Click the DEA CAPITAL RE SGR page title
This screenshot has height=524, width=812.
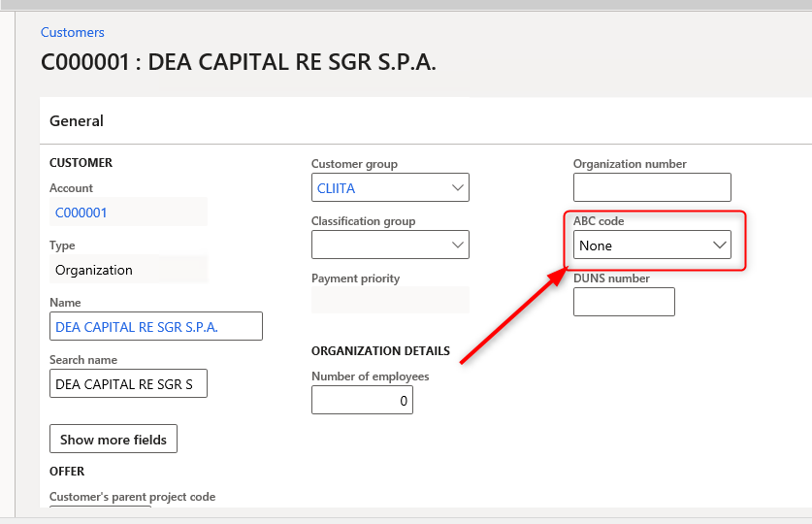click(238, 63)
